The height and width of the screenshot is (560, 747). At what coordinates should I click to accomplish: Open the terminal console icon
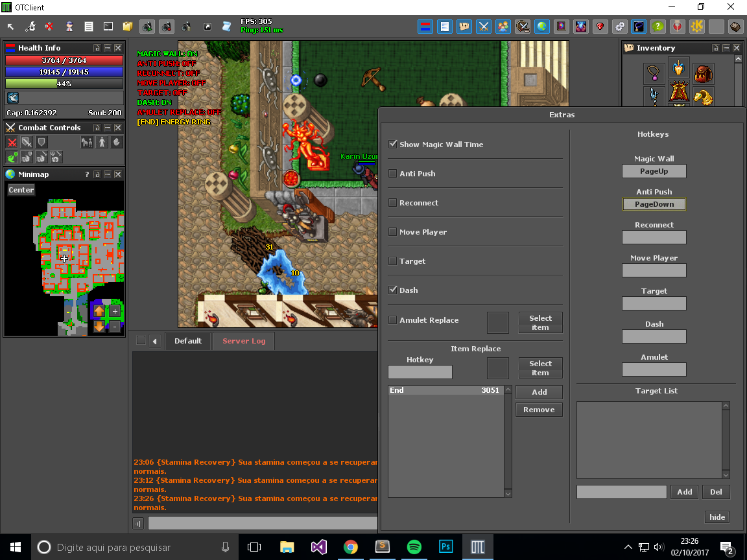point(108,27)
